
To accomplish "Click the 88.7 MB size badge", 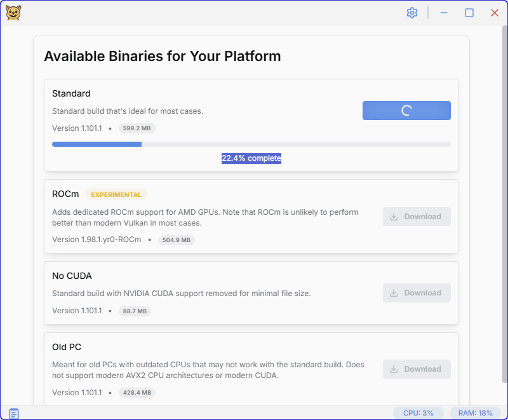I will coord(135,311).
